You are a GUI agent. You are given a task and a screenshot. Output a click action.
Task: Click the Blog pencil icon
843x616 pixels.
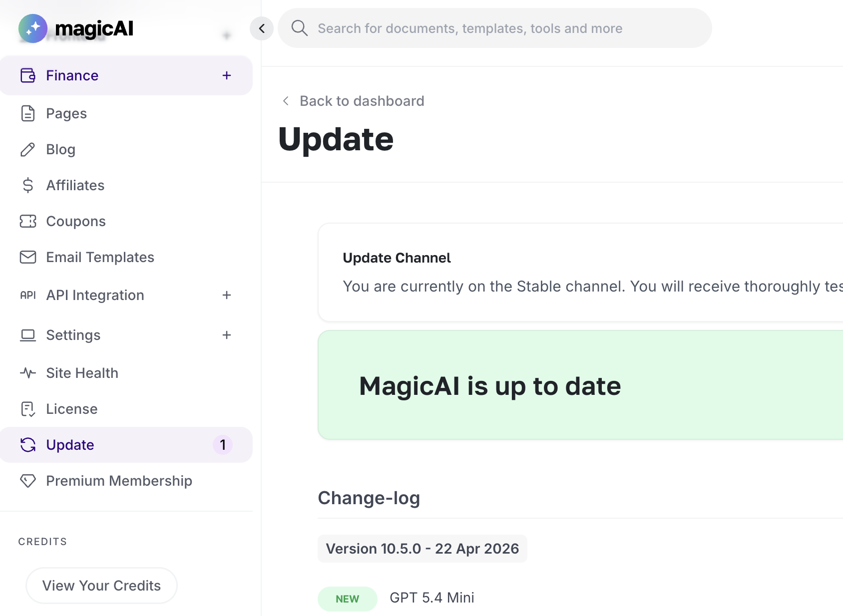pos(28,149)
